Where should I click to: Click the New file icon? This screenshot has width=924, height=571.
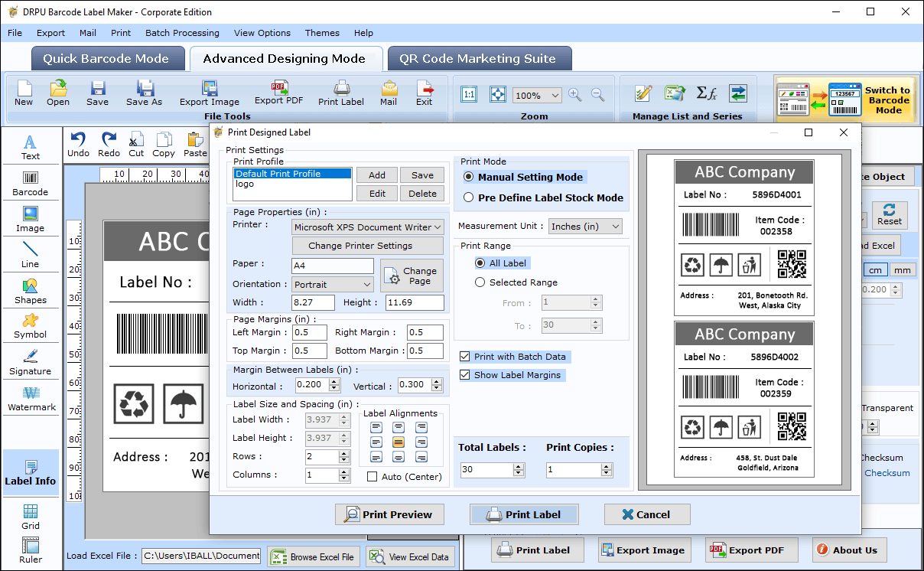[x=24, y=93]
